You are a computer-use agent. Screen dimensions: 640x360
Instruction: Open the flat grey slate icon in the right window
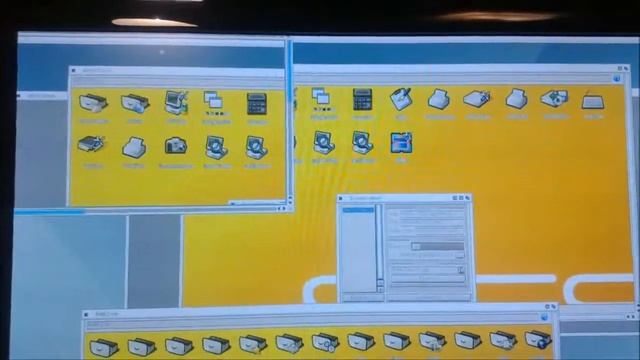point(593,100)
